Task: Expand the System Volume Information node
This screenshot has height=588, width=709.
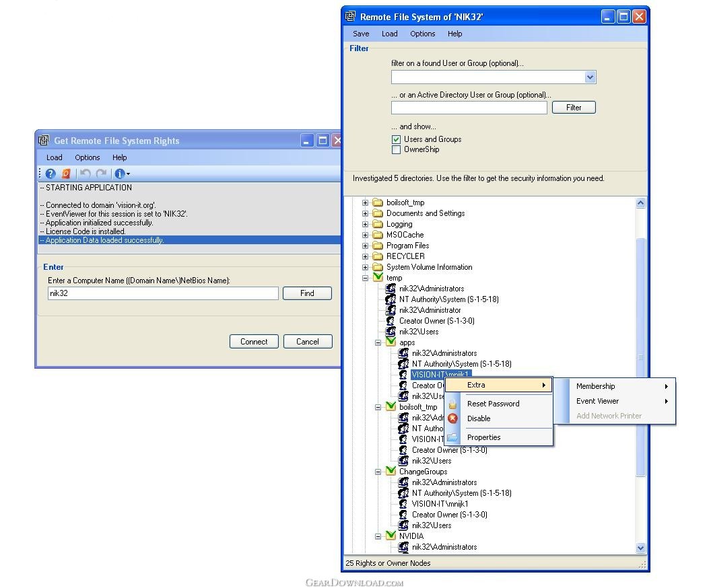Action: [x=366, y=267]
